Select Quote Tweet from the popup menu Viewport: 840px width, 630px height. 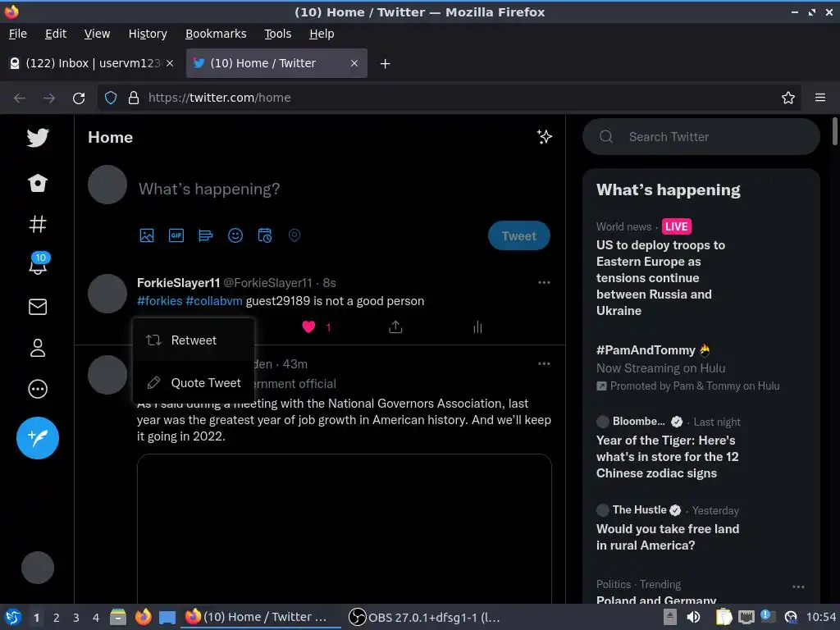click(194, 382)
